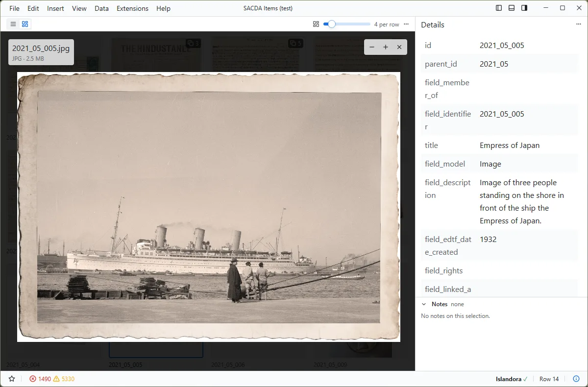588x387 pixels.
Task: Toggle the left sidebar panel
Action: [499, 8]
